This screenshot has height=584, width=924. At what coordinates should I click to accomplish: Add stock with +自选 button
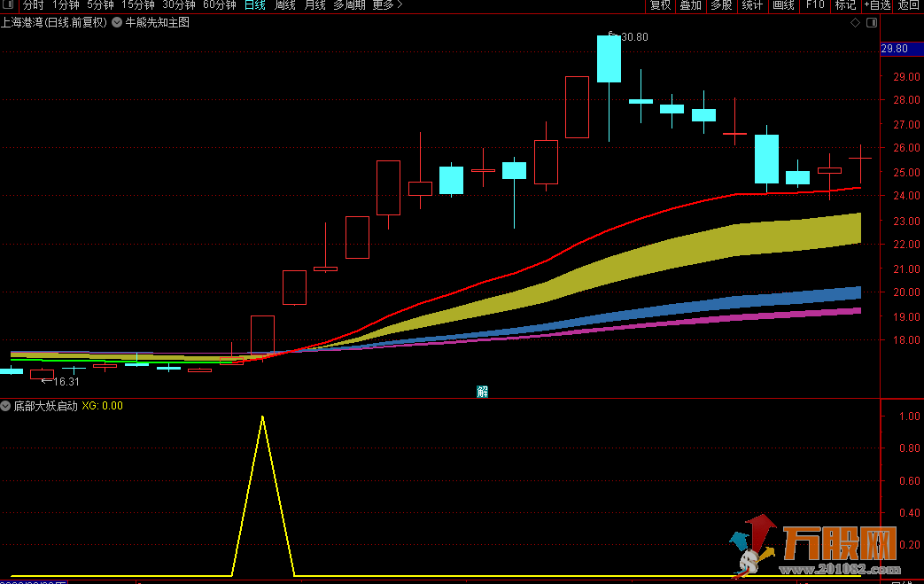click(876, 5)
